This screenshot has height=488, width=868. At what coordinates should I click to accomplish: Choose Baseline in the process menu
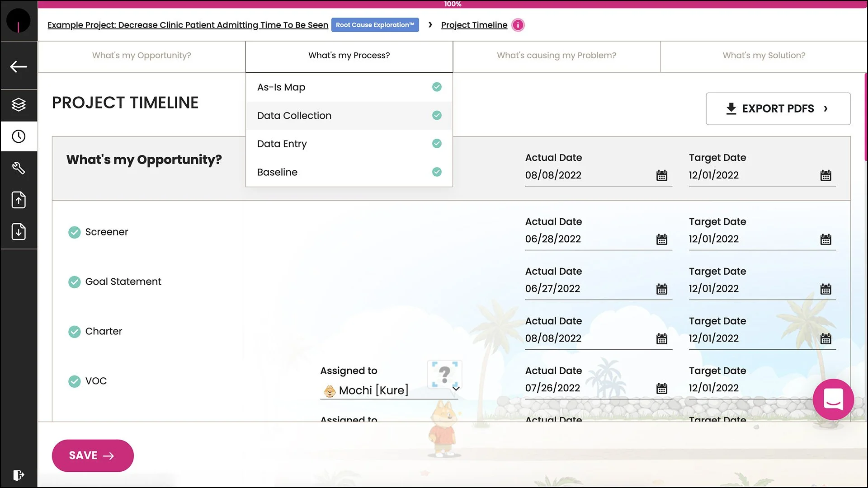[x=277, y=172]
